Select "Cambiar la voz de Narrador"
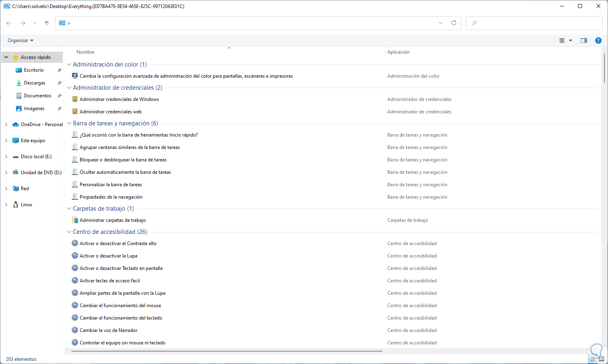Viewport: 608px width, 364px height. pos(109,330)
